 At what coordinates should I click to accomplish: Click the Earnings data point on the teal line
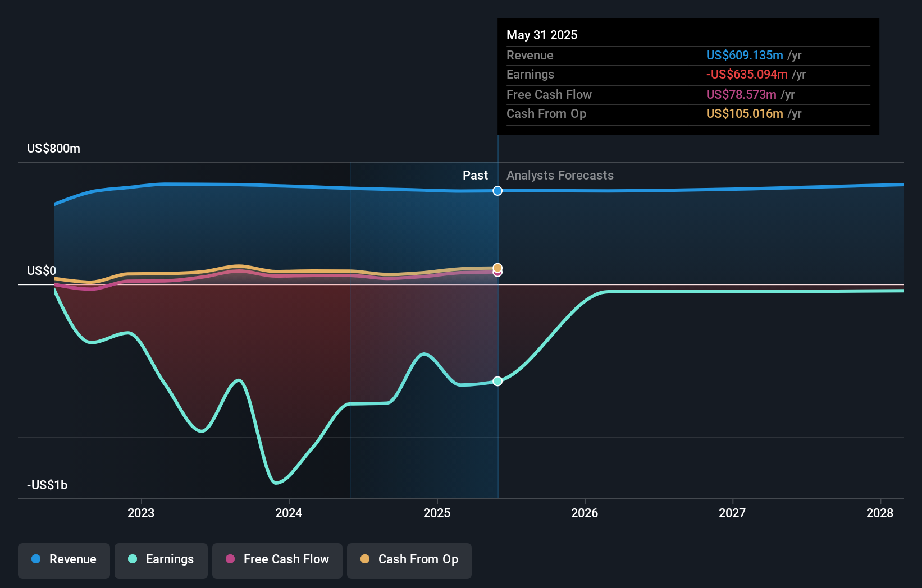[497, 382]
